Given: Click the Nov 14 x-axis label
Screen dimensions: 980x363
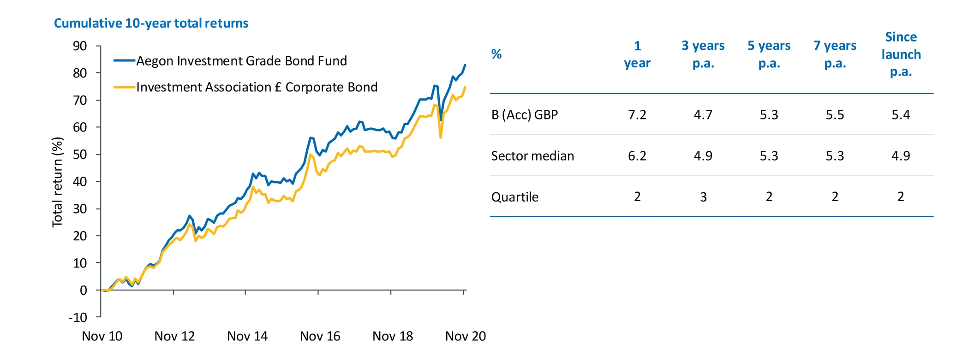Looking at the screenshot, I should coord(247,336).
